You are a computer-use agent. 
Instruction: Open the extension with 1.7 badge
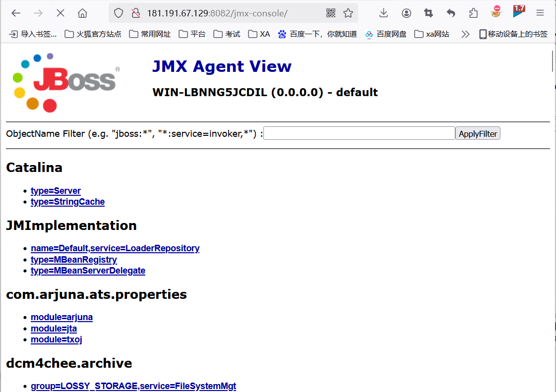pyautogui.click(x=519, y=11)
